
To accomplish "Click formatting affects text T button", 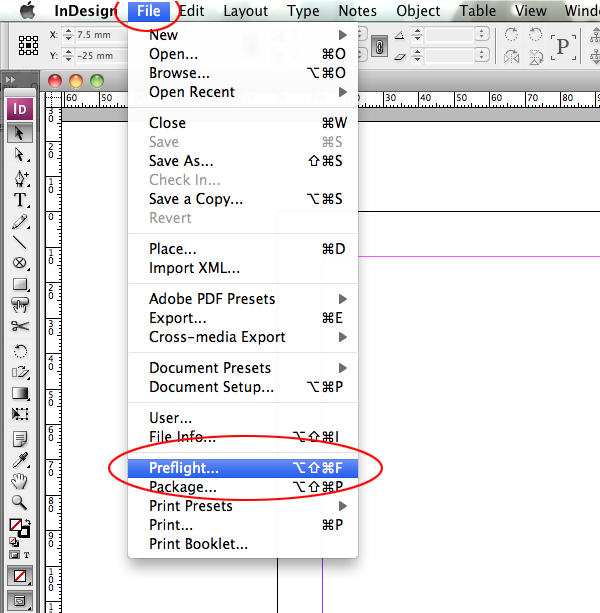I will (26, 555).
